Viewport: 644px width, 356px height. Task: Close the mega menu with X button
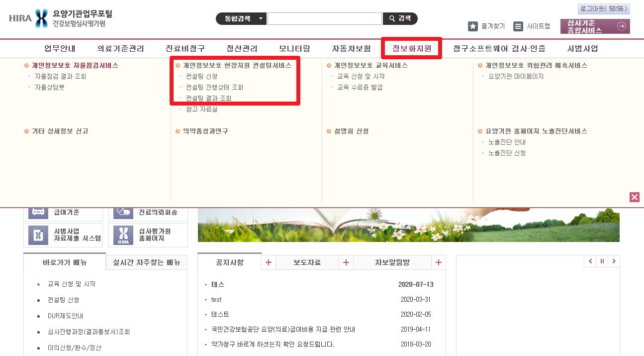point(634,197)
